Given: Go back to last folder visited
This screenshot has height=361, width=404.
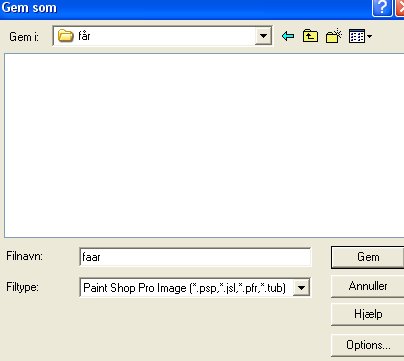Looking at the screenshot, I should tap(288, 36).
